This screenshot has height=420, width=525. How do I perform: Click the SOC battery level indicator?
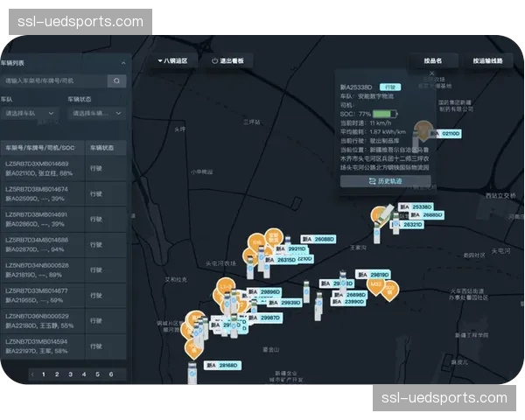tap(383, 114)
